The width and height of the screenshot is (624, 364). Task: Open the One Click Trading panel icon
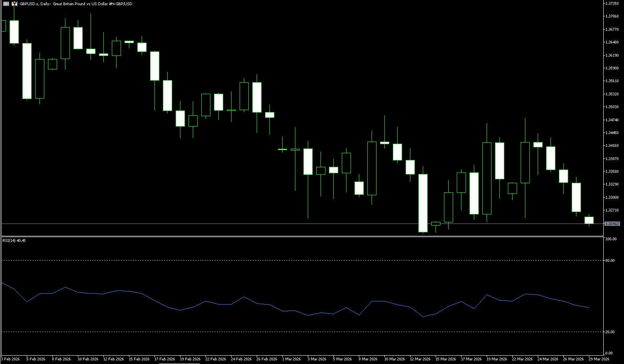(6, 4)
